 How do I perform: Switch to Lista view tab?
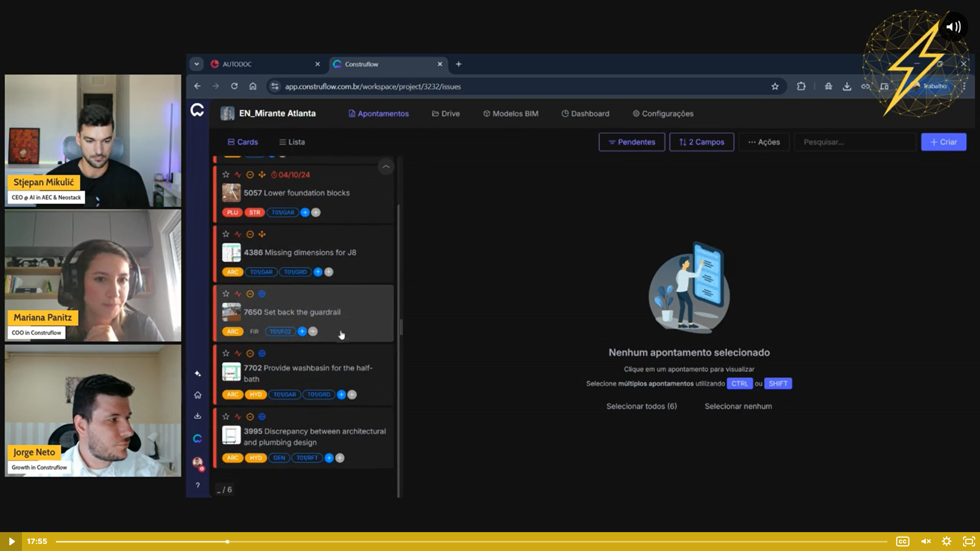coord(291,142)
